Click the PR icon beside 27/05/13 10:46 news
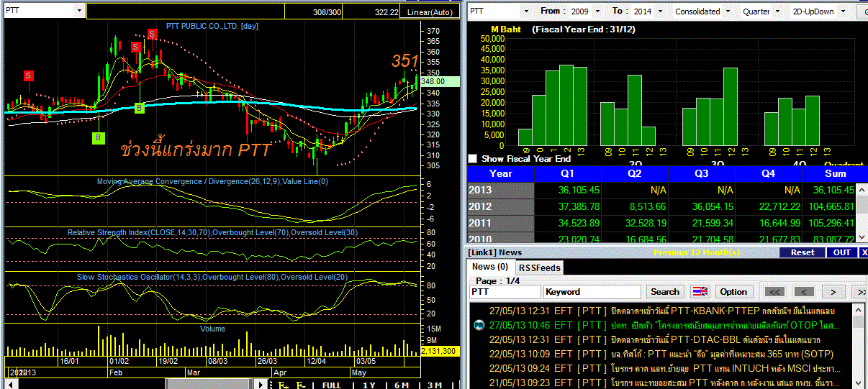This screenshot has width=868, height=389. point(479,325)
